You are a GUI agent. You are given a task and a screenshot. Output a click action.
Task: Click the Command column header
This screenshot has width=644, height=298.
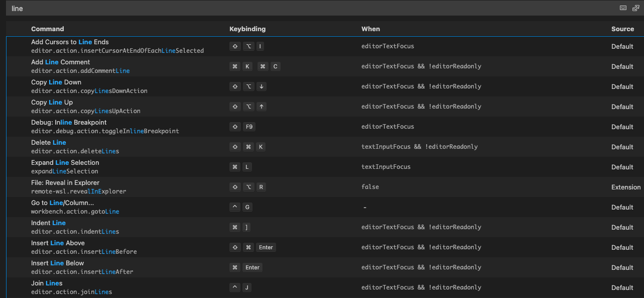pos(48,29)
